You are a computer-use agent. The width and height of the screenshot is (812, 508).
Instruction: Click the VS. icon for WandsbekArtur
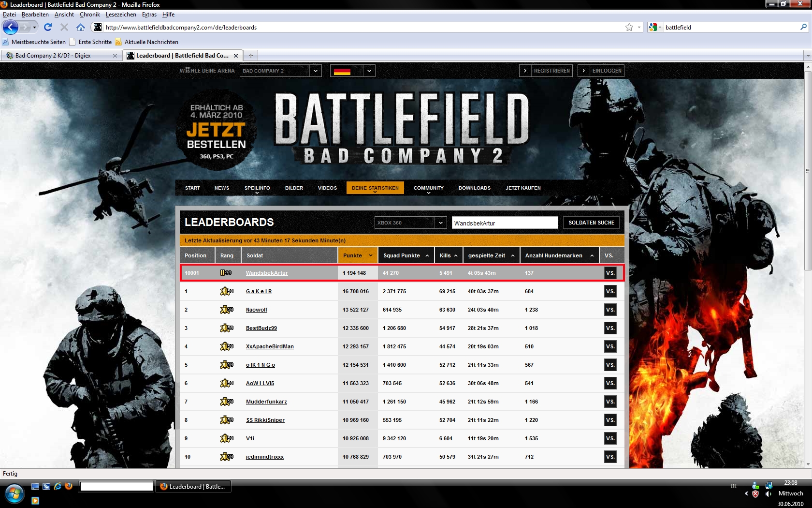click(610, 273)
